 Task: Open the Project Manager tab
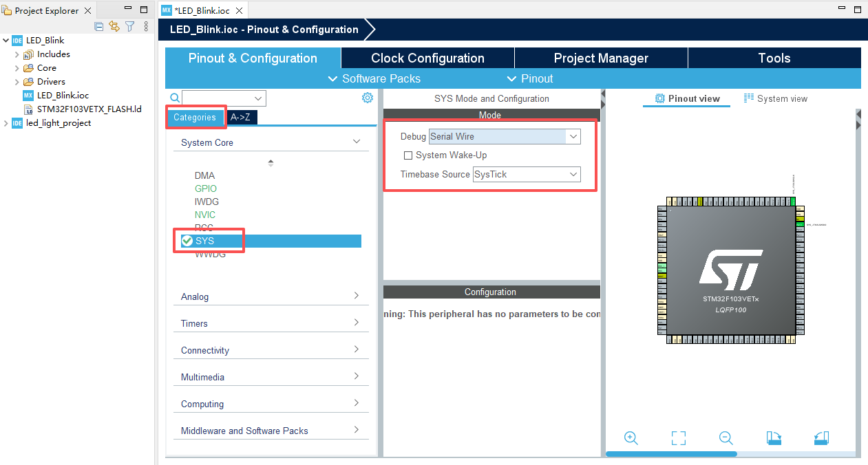click(x=601, y=58)
